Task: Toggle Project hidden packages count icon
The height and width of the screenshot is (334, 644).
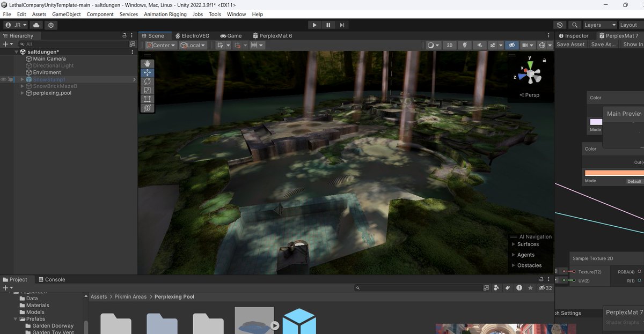Action: point(545,288)
